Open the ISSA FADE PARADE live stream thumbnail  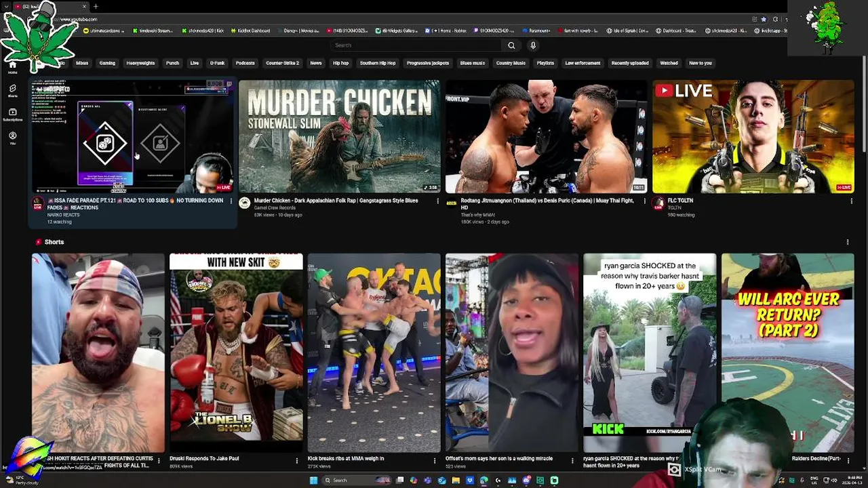pyautogui.click(x=132, y=136)
